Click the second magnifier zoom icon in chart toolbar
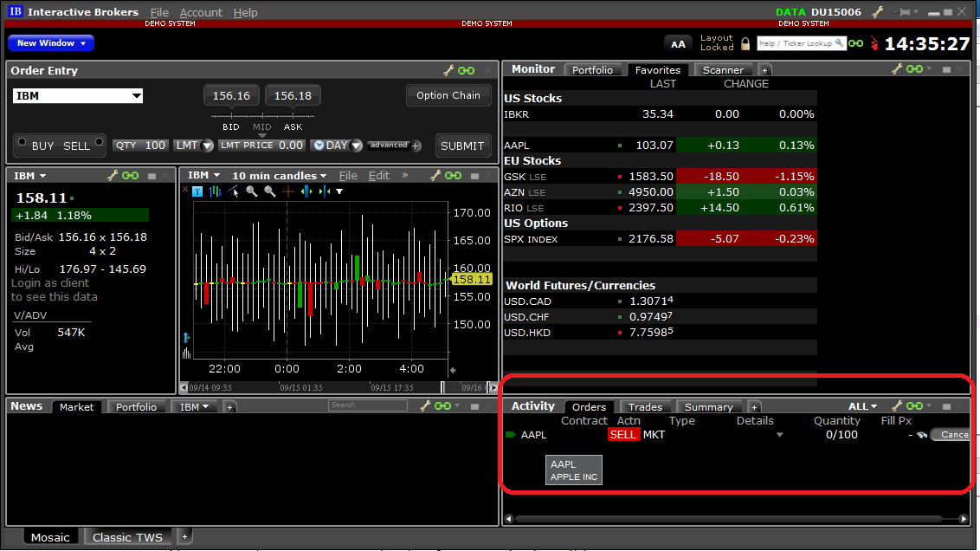 coord(270,191)
